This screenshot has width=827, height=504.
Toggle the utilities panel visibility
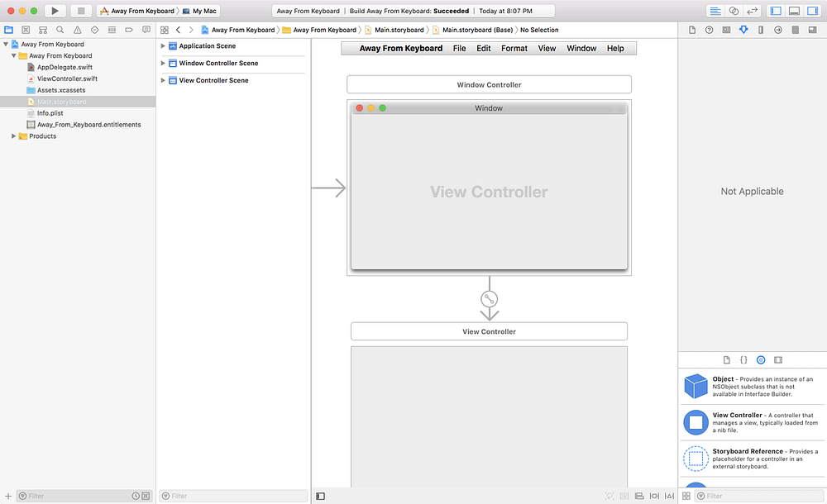(812, 11)
